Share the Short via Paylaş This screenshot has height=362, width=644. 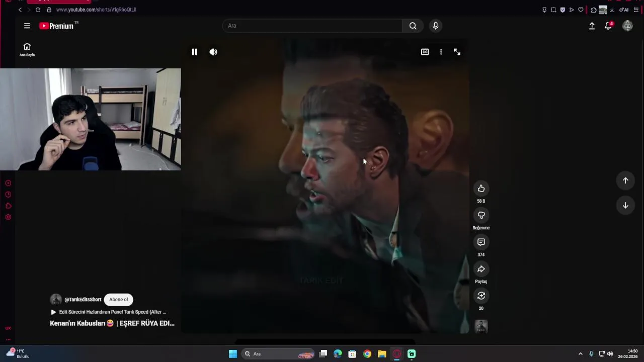point(481,269)
